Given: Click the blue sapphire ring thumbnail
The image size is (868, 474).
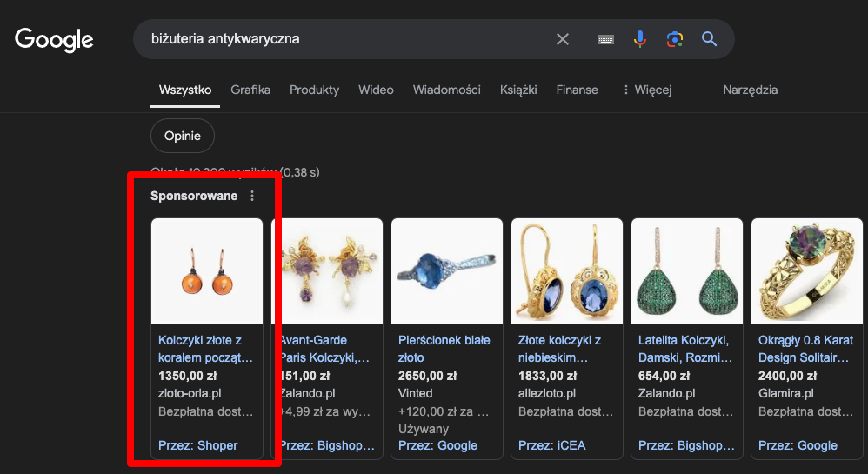Looking at the screenshot, I should pyautogui.click(x=447, y=270).
